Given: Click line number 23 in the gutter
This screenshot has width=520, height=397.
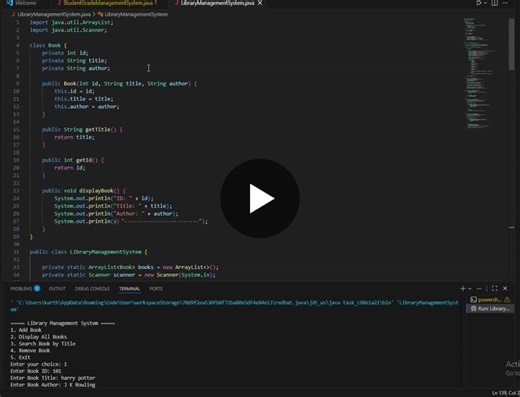Looking at the screenshot, I should (x=16, y=191).
